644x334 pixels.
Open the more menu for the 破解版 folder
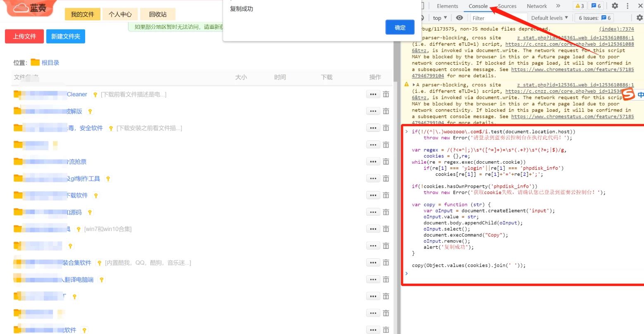tap(373, 111)
